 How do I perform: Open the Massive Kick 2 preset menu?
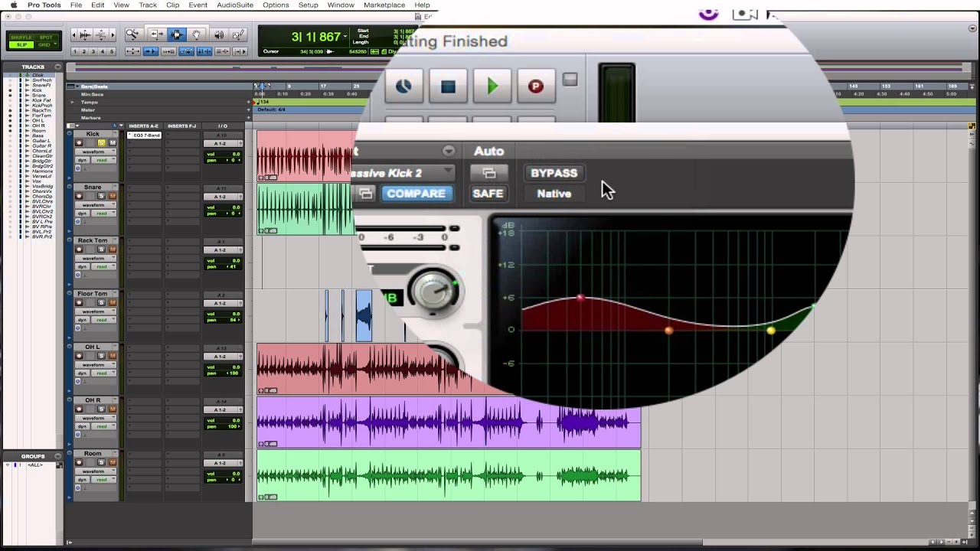point(401,173)
